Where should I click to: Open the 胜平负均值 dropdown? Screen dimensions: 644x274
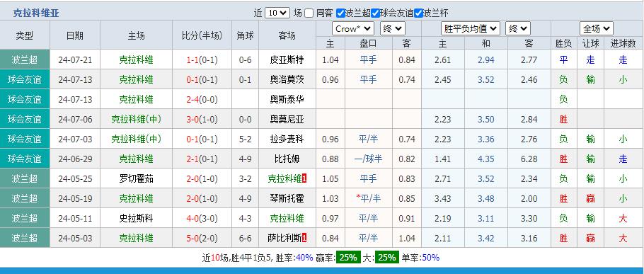471,29
